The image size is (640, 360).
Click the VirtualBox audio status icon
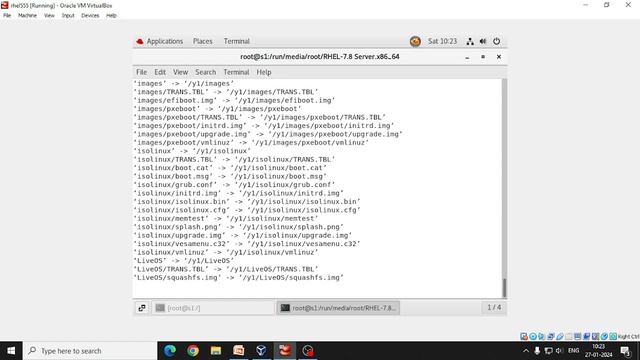[541, 336]
